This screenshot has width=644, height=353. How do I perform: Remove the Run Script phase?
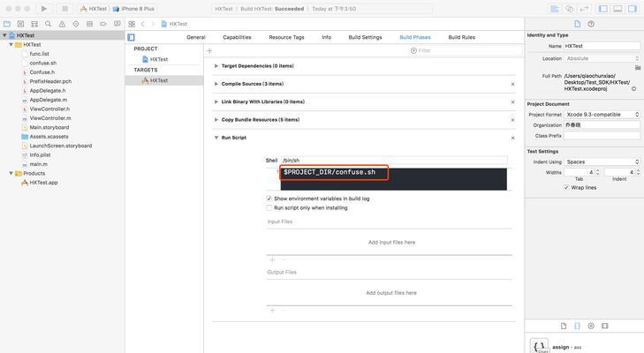[512, 138]
